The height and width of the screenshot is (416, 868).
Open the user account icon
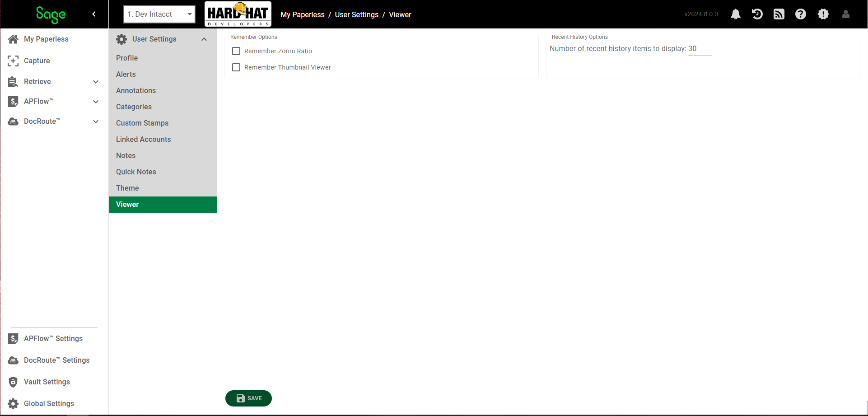click(x=846, y=14)
